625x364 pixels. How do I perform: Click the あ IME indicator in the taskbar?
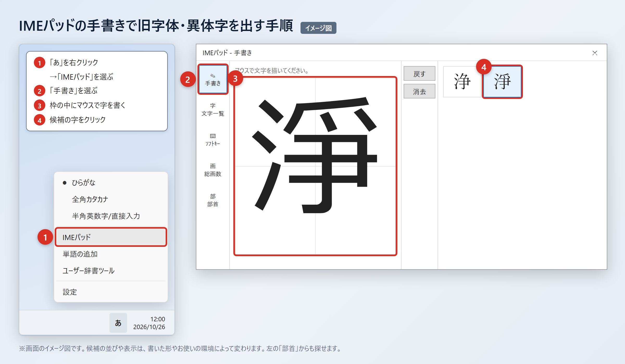118,323
